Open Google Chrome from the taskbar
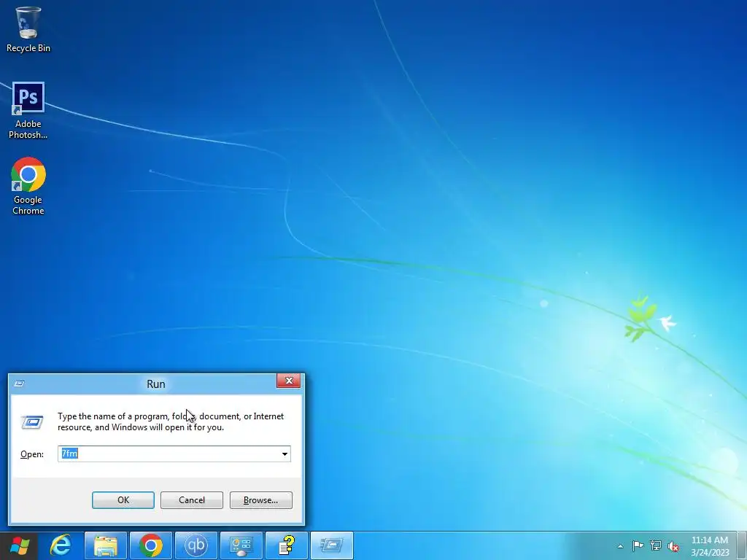The height and width of the screenshot is (560, 747). [151, 545]
